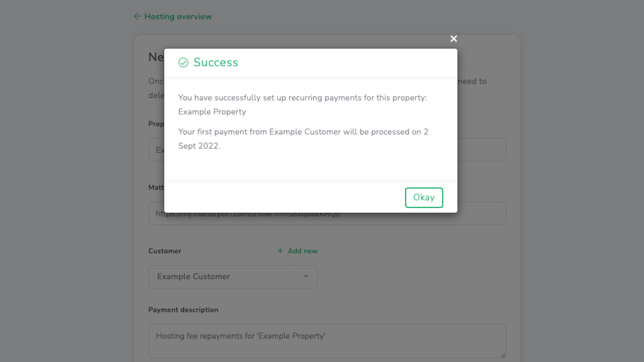Close the Success dialog with the X
Image resolution: width=644 pixels, height=362 pixels.
pyautogui.click(x=454, y=39)
